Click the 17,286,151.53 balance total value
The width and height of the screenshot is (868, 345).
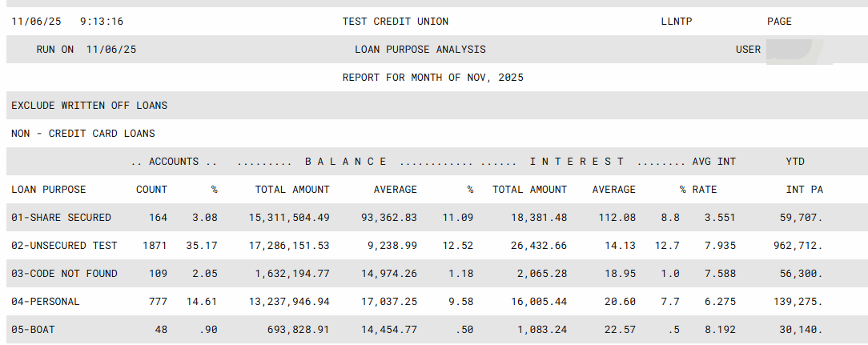pos(291,246)
